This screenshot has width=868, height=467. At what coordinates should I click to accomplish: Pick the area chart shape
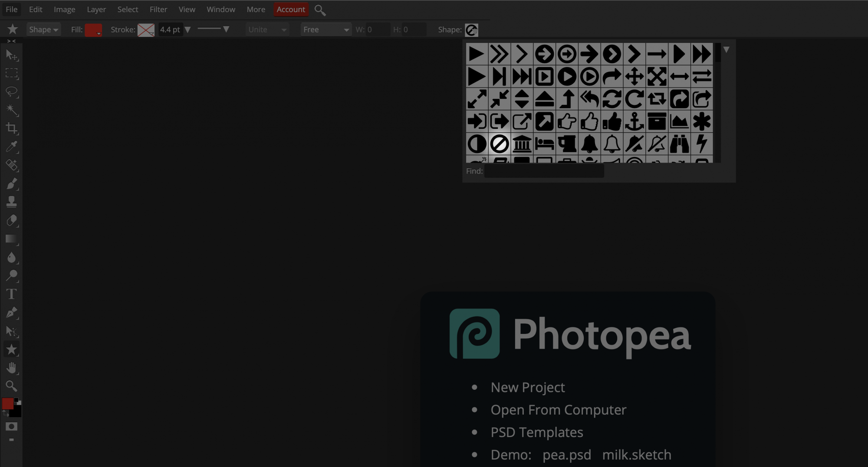679,121
